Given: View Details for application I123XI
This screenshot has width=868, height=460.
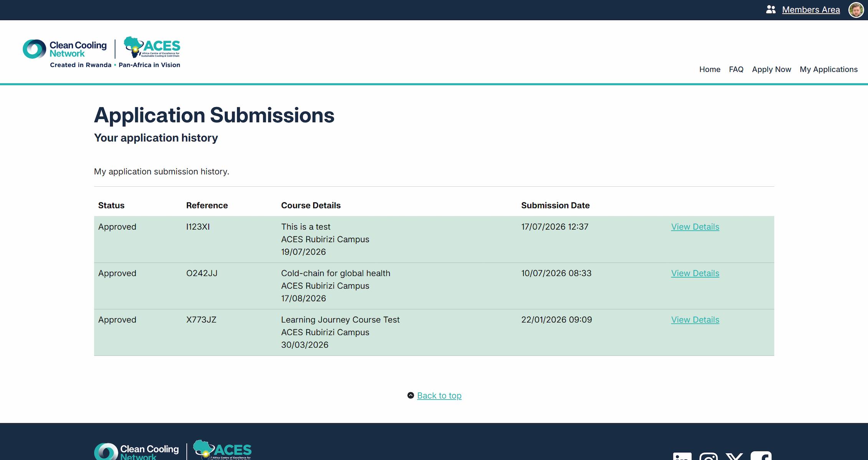Looking at the screenshot, I should pyautogui.click(x=695, y=227).
